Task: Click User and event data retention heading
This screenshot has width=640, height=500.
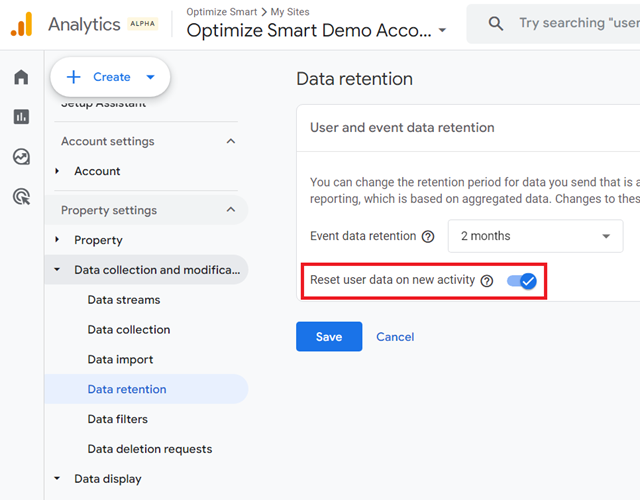Action: tap(402, 127)
